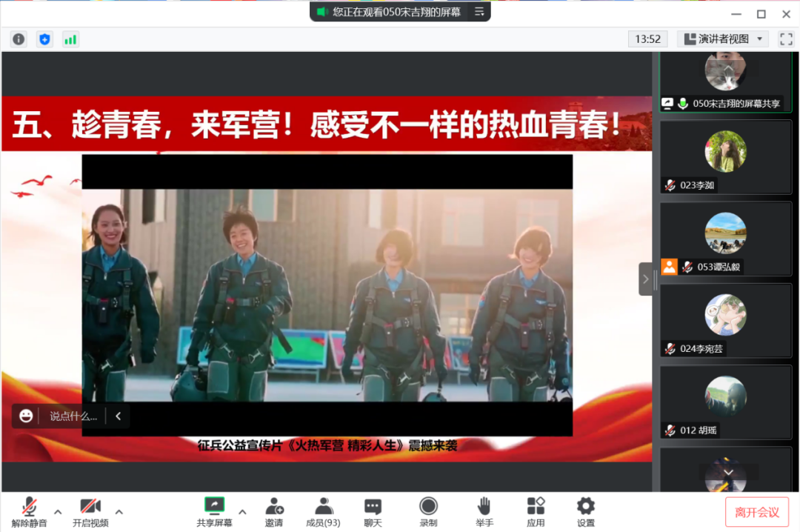
Task: Click the orange host icon beside 053
Action: click(669, 267)
